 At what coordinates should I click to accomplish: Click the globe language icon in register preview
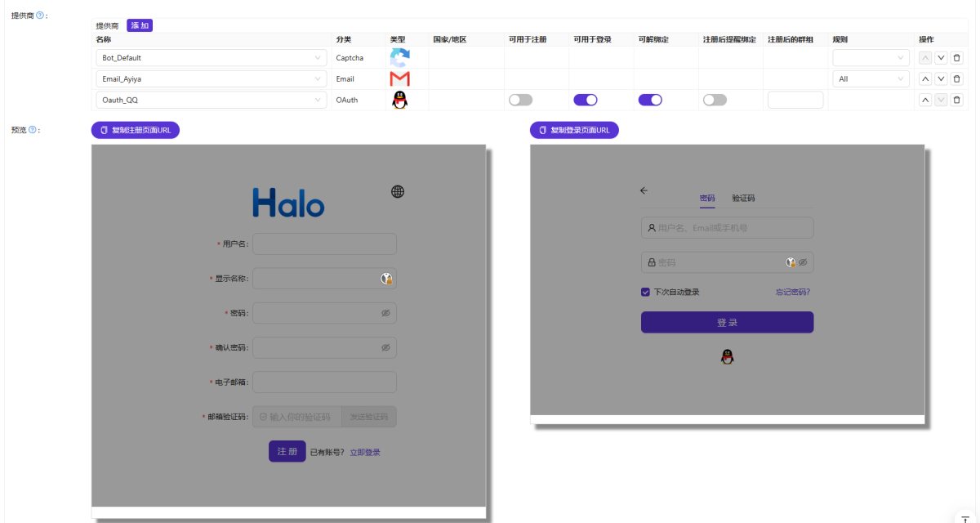coord(398,192)
